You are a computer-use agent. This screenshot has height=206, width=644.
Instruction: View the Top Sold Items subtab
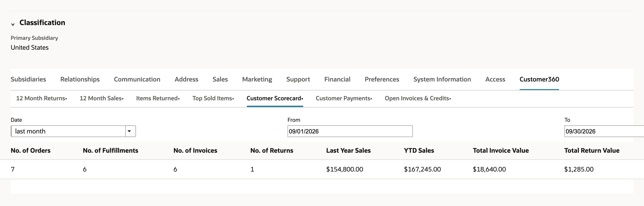pos(213,98)
